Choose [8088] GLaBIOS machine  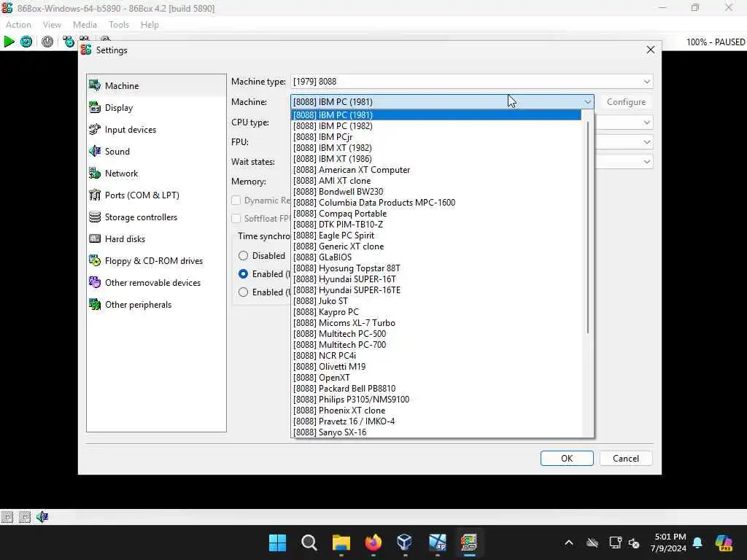(436, 257)
